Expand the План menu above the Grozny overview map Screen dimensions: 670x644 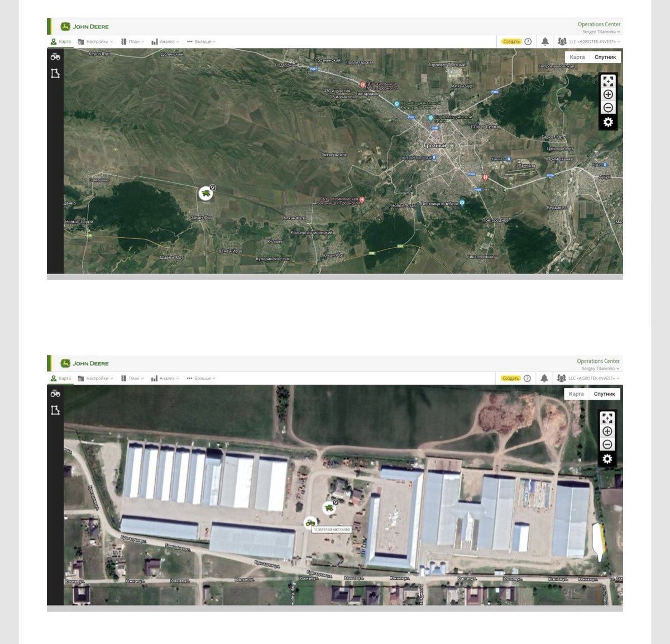[x=133, y=41]
